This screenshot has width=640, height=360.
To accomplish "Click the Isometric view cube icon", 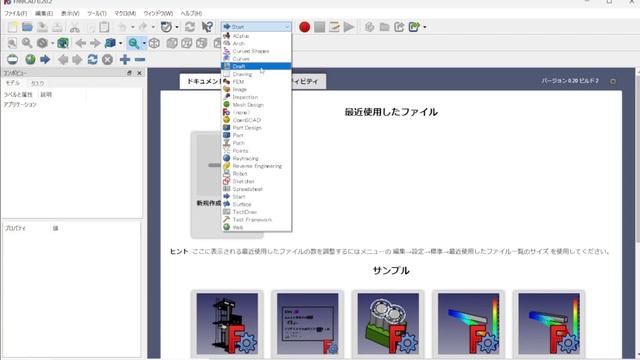I will (x=154, y=43).
